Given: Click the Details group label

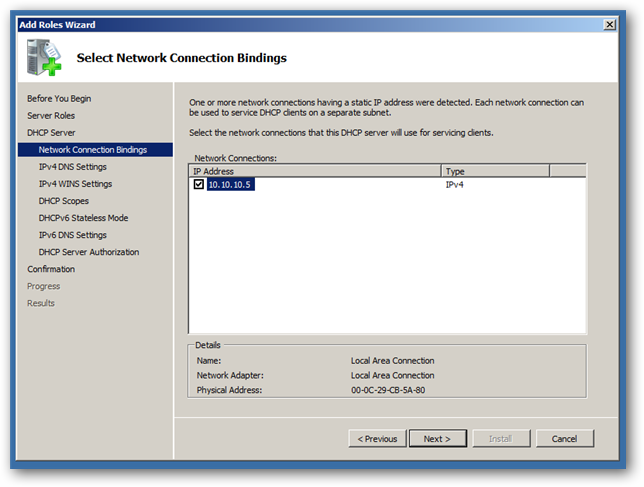Looking at the screenshot, I should pyautogui.click(x=208, y=345).
